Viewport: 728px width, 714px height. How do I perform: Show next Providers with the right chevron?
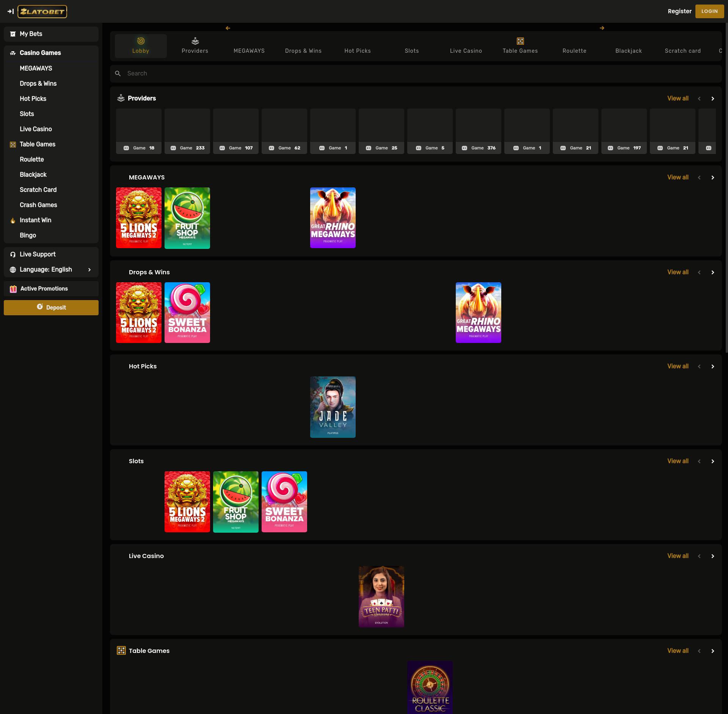pyautogui.click(x=712, y=99)
